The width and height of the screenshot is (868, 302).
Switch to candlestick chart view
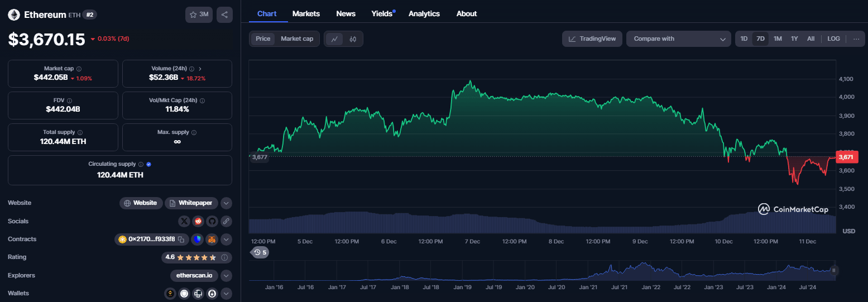coord(353,39)
